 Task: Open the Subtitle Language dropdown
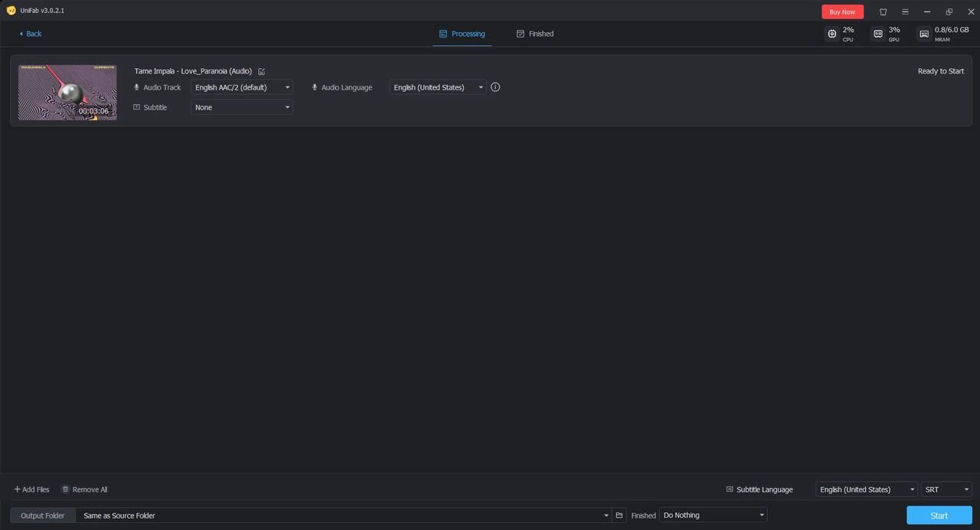[867, 489]
